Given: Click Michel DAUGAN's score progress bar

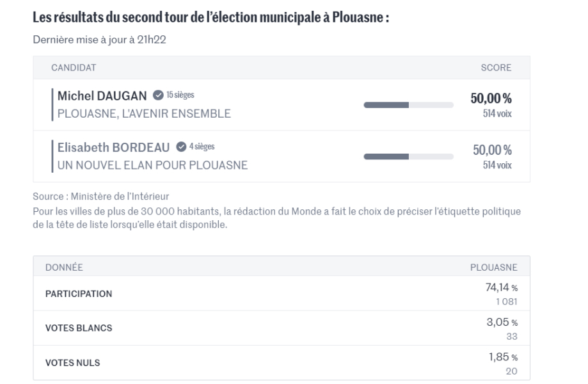Looking at the screenshot, I should [x=408, y=104].
